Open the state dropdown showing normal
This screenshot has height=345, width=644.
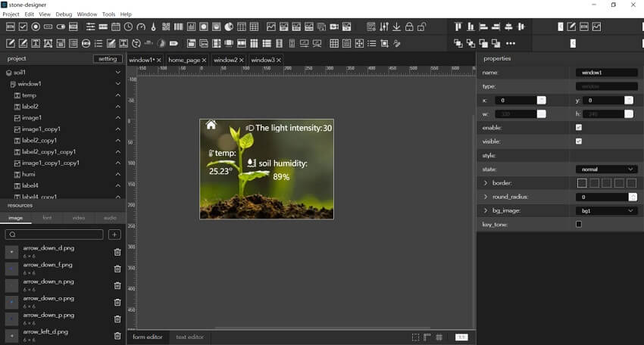(606, 169)
